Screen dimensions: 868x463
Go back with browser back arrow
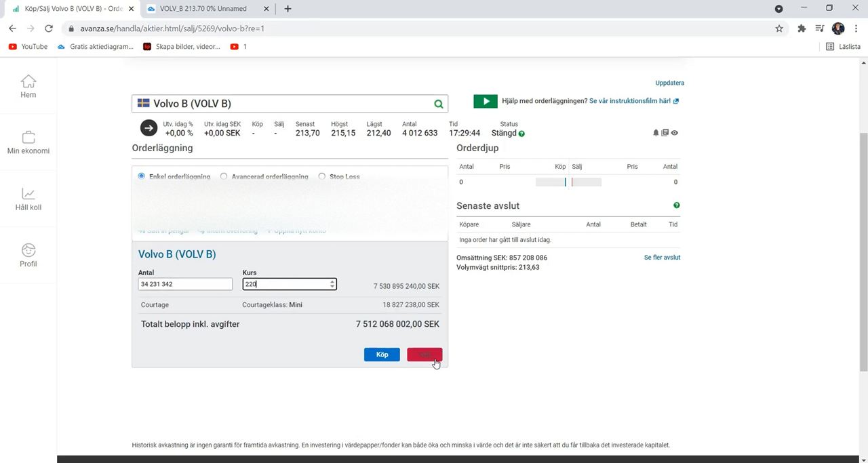pos(12,28)
